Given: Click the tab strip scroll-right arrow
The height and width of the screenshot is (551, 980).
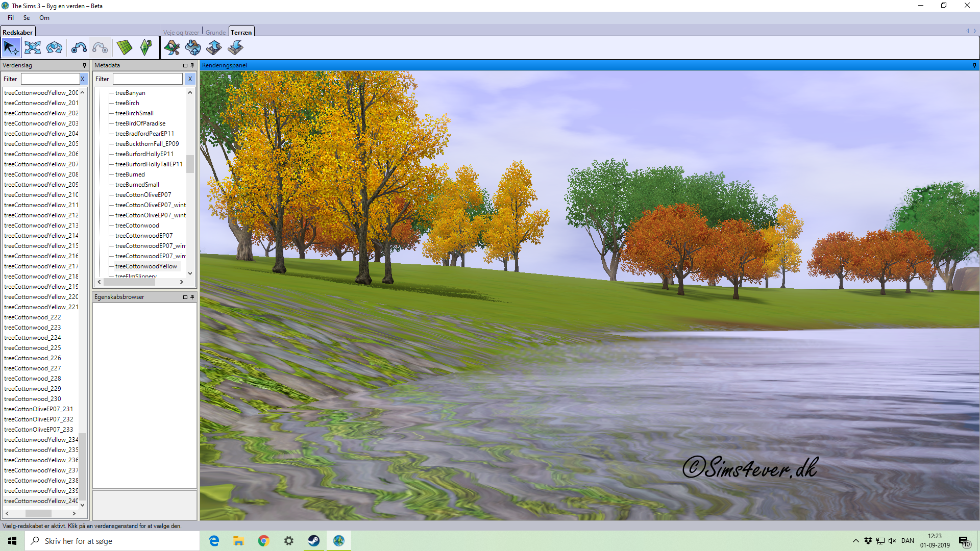Looking at the screenshot, I should pos(975,32).
